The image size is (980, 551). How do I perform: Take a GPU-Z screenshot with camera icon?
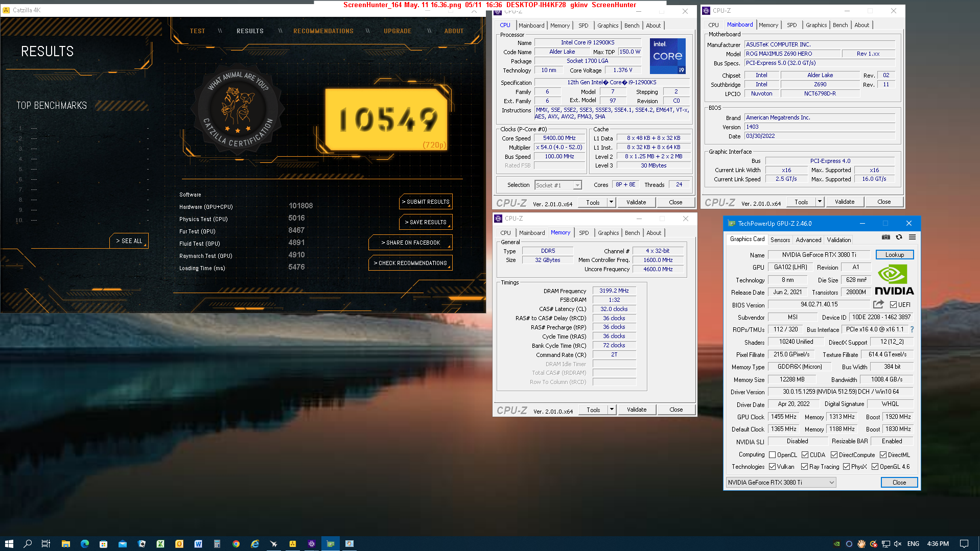pos(886,237)
